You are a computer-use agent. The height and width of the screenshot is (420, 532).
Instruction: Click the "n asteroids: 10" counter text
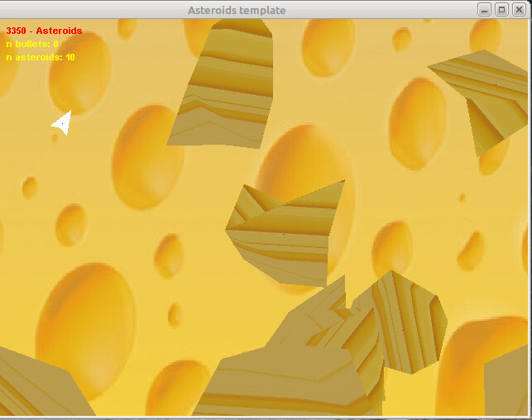tap(41, 57)
